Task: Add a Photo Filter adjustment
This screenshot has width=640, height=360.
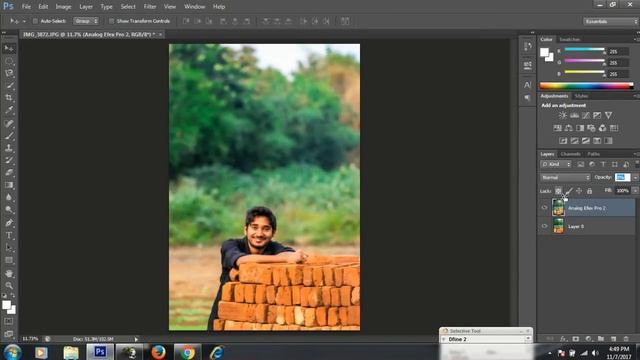Action: [591, 128]
